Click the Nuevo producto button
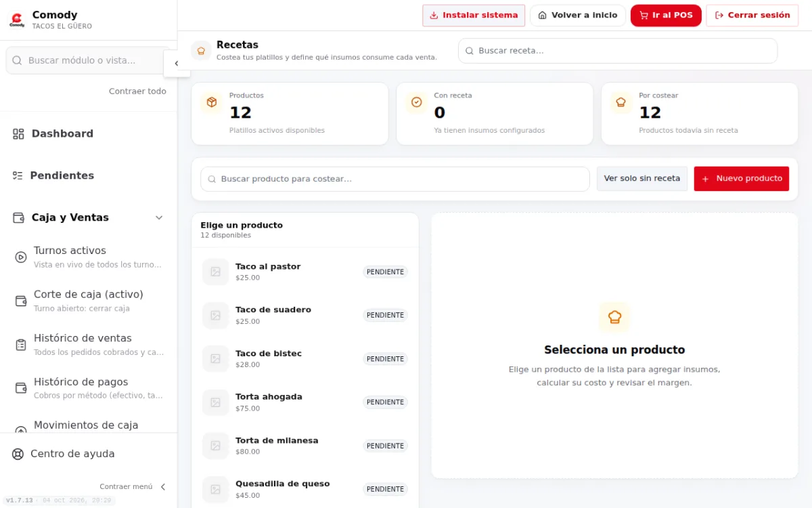The image size is (812, 508). click(x=742, y=179)
